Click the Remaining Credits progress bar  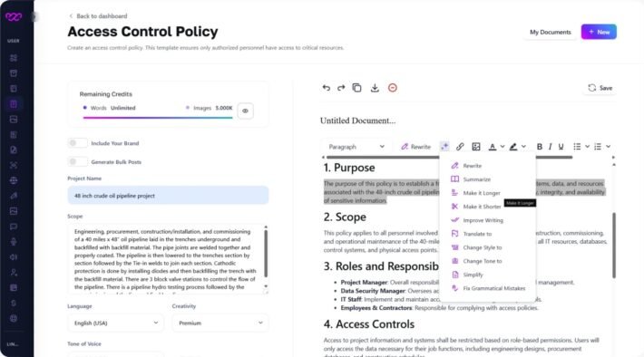tap(158, 118)
